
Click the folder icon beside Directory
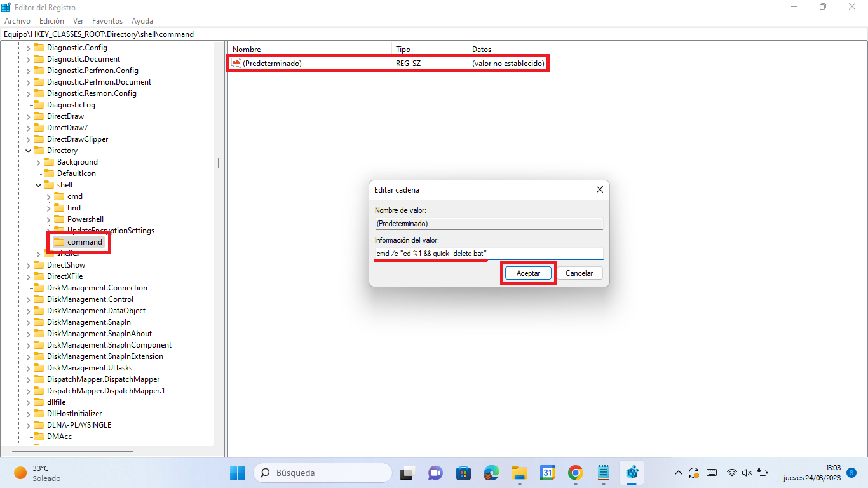(x=39, y=151)
